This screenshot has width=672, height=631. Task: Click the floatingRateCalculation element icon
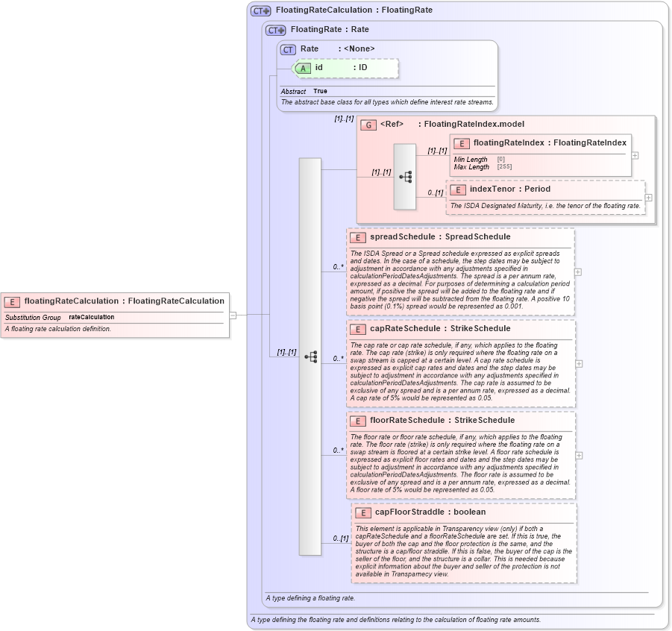pos(11,301)
